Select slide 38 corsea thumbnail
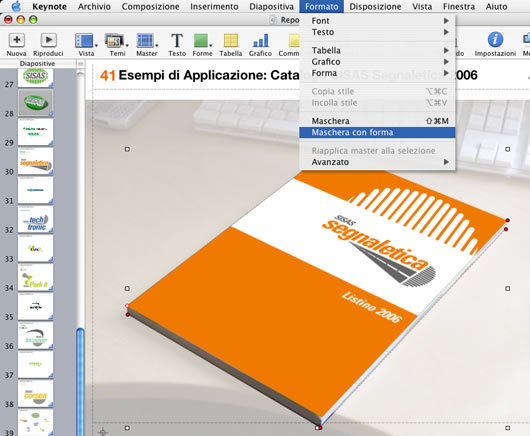Screen dimensions: 530x436 (35, 393)
